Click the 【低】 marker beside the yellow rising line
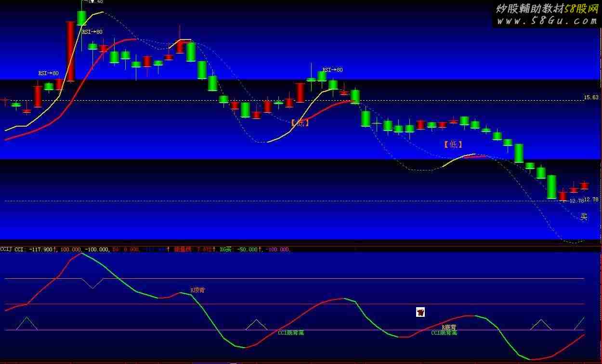 point(300,123)
